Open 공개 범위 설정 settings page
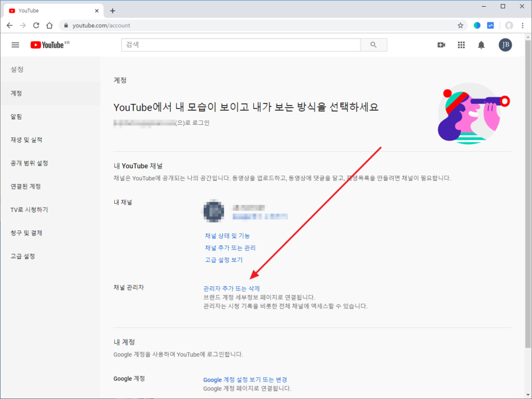The height and width of the screenshot is (399, 532). click(x=30, y=163)
